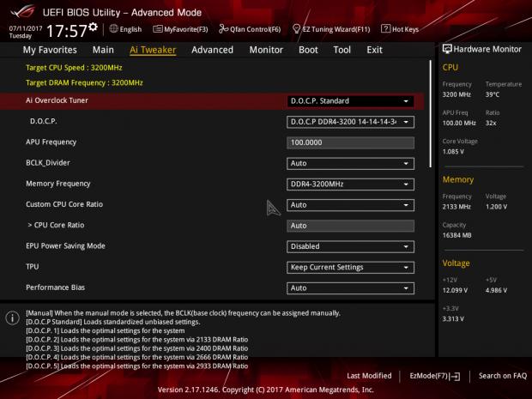Open the TPU settings dropdown
Image resolution: width=532 pixels, height=399 pixels.
click(x=350, y=267)
